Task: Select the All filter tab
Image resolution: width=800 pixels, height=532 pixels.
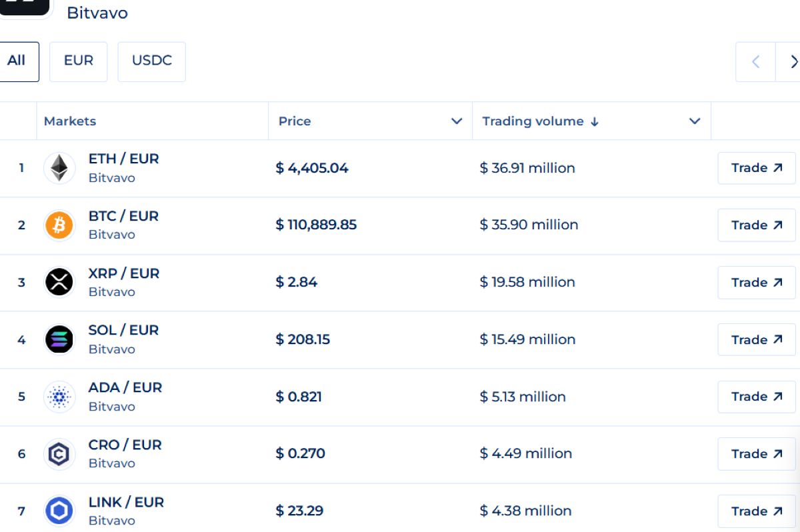Action: [x=17, y=61]
